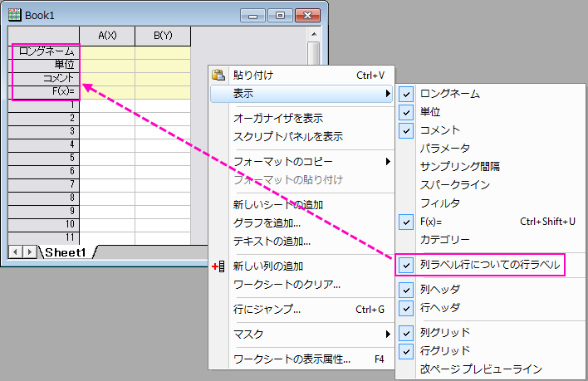Choose テキストの追加... menu entry
588x381 pixels.
(301, 242)
